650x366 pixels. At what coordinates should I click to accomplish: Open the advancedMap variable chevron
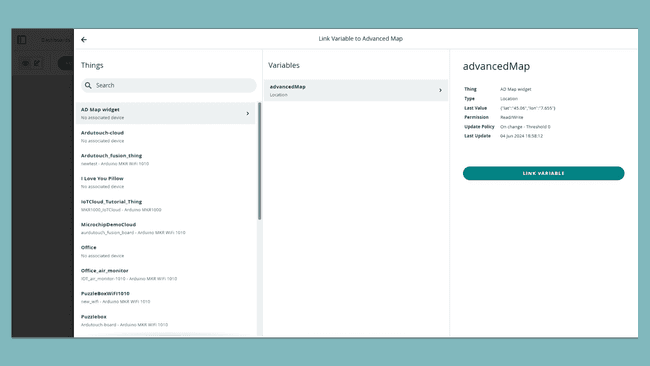tap(440, 90)
